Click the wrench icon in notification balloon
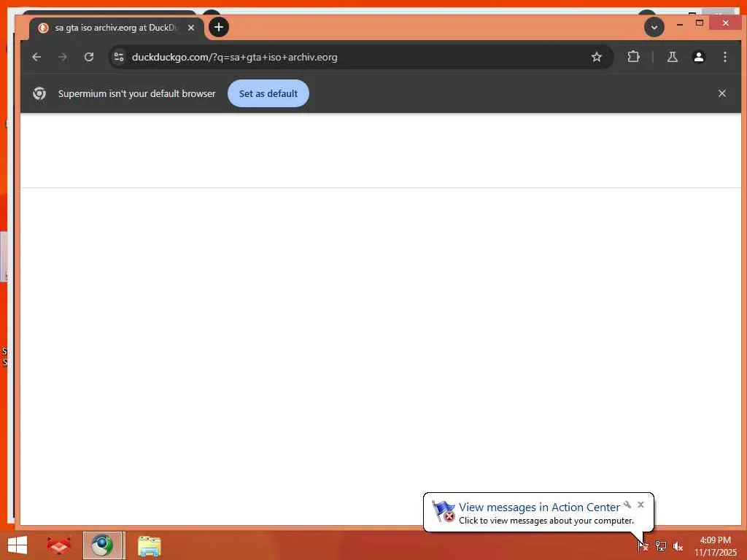Viewport: 747px width, 560px height. pos(627,505)
